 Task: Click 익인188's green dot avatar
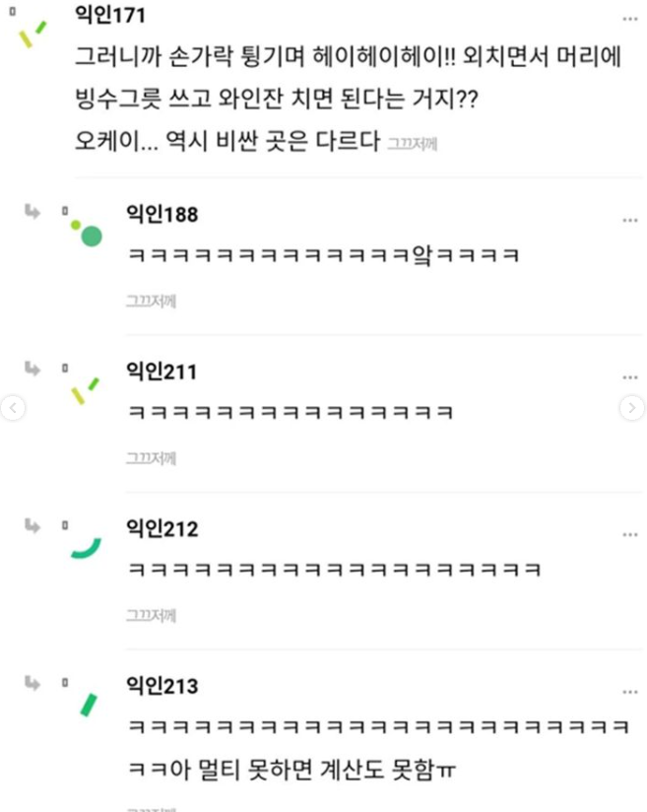[87, 234]
